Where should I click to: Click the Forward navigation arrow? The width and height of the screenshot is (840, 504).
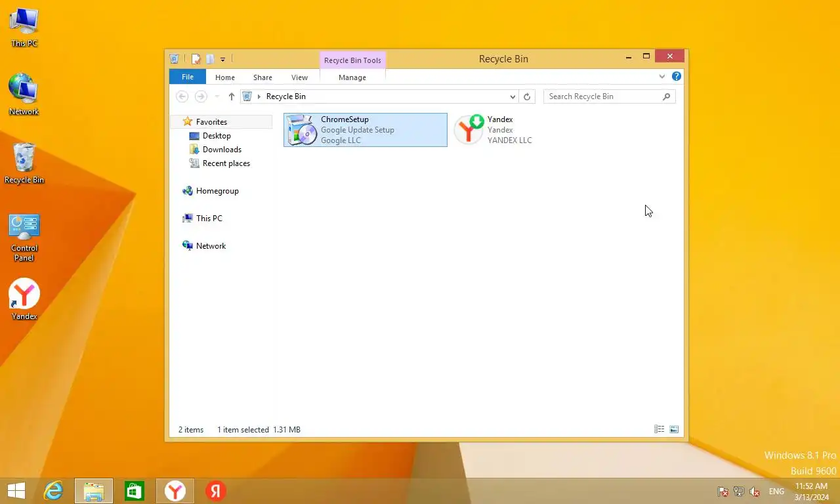click(x=201, y=96)
